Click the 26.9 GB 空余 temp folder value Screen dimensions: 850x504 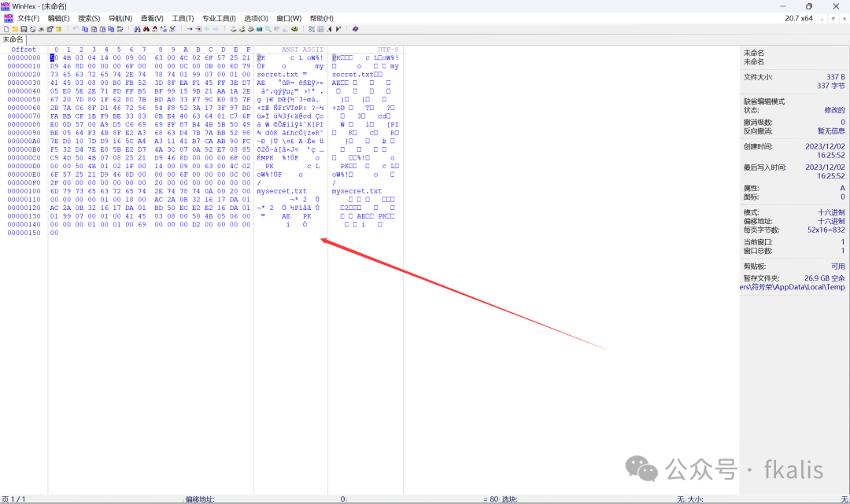[825, 278]
